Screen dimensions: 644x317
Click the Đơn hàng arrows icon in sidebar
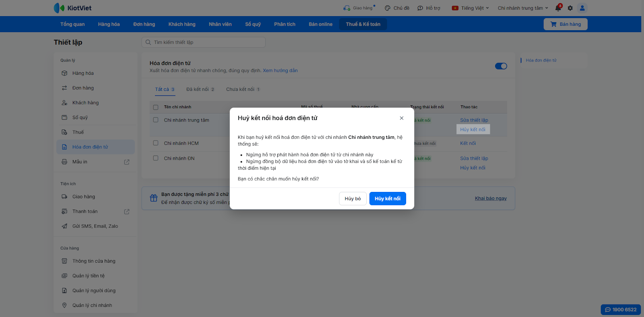[64, 88]
